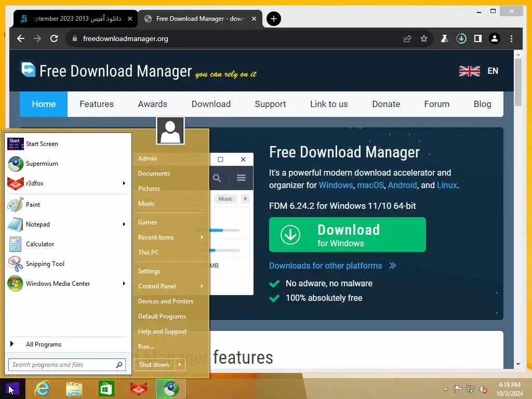532x399 pixels.
Task: Switch to the Office 2013 download tab
Action: click(76, 19)
